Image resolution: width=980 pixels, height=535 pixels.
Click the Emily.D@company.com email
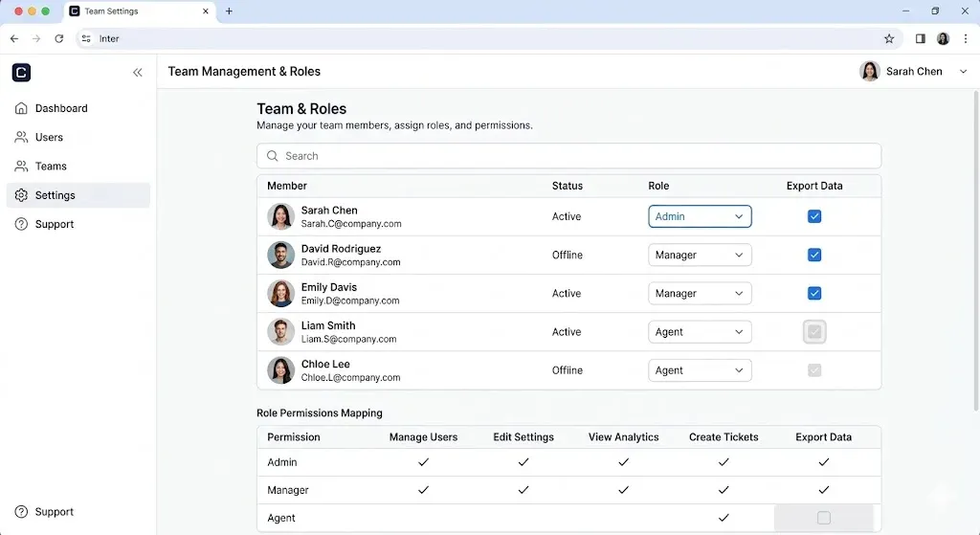coord(350,301)
